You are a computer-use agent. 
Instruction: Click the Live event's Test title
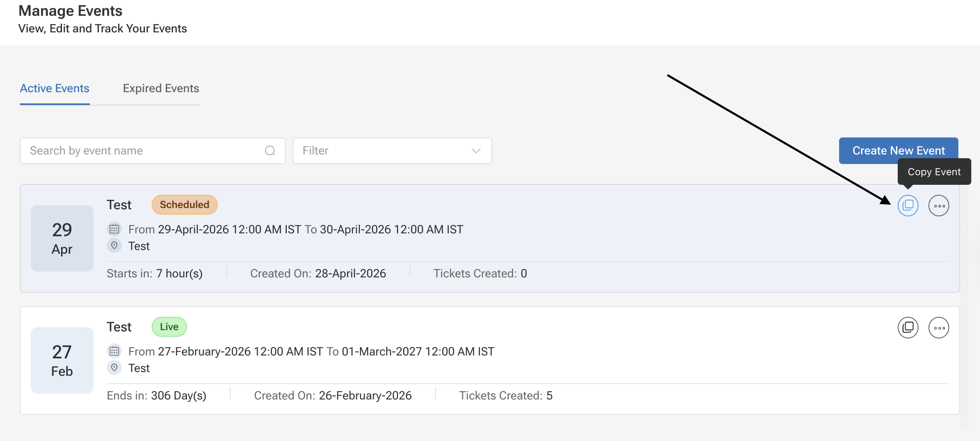(119, 327)
